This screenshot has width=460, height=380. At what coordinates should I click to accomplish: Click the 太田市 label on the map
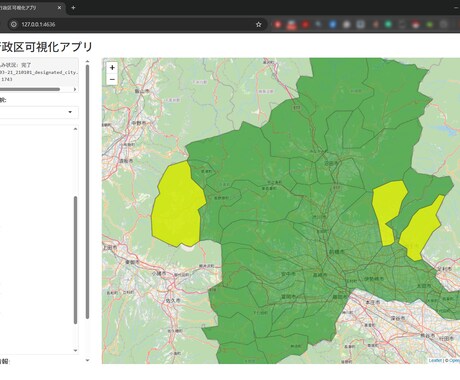424,286
